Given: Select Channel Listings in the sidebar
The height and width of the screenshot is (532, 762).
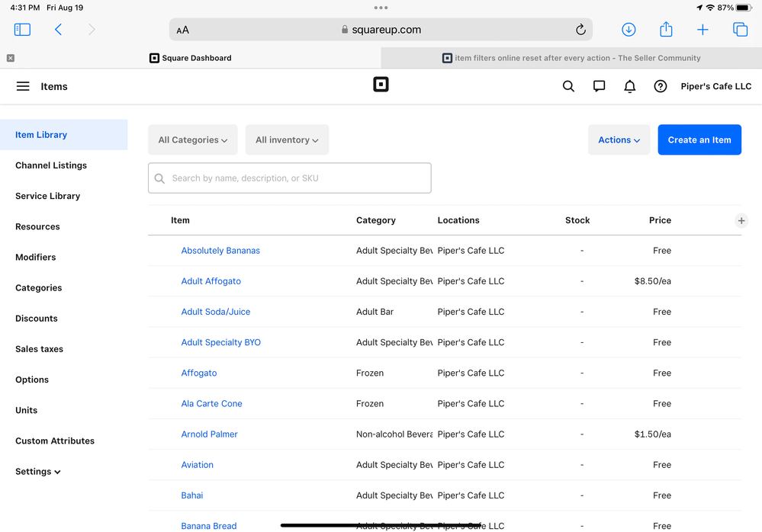Looking at the screenshot, I should point(51,165).
